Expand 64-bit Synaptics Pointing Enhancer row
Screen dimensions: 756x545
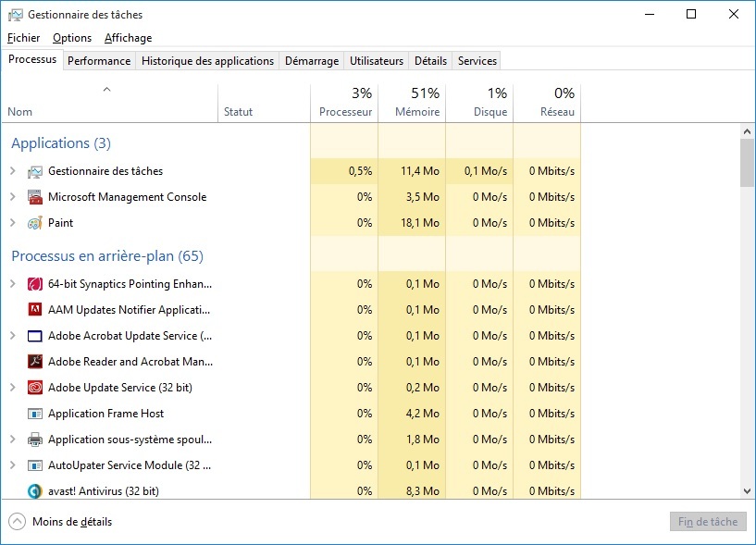pos(13,283)
